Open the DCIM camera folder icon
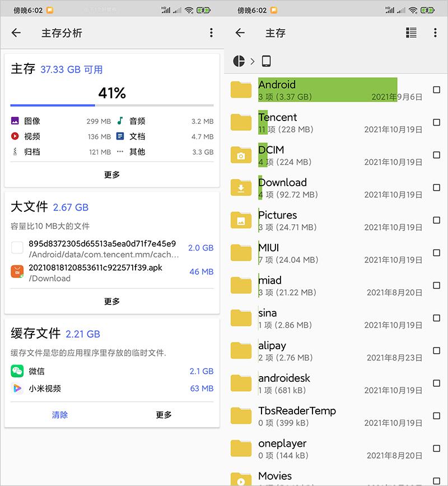Screen dimensions: 448x486 click(241, 155)
